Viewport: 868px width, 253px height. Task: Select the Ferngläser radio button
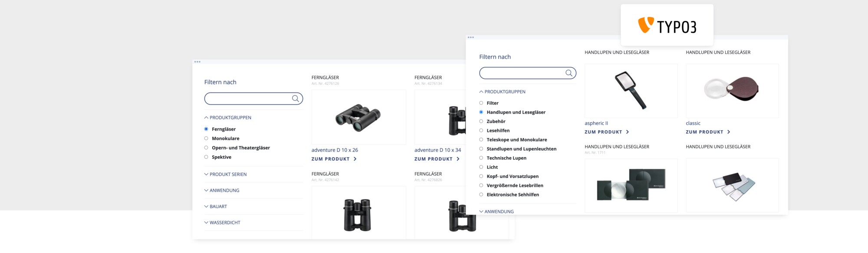(206, 129)
